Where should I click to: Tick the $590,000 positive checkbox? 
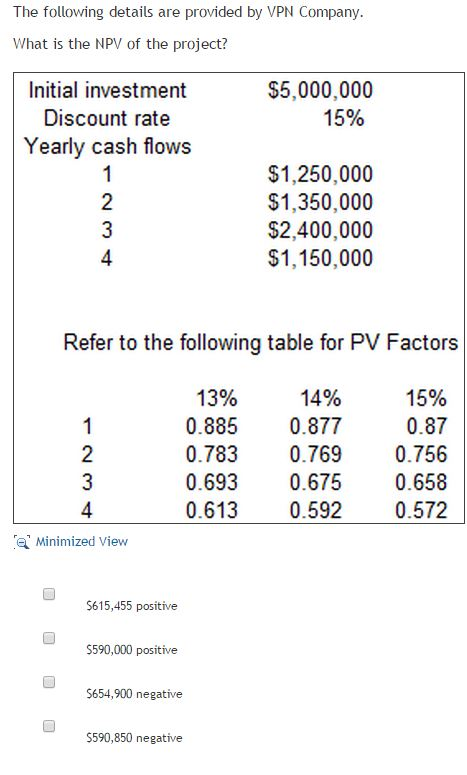click(49, 638)
